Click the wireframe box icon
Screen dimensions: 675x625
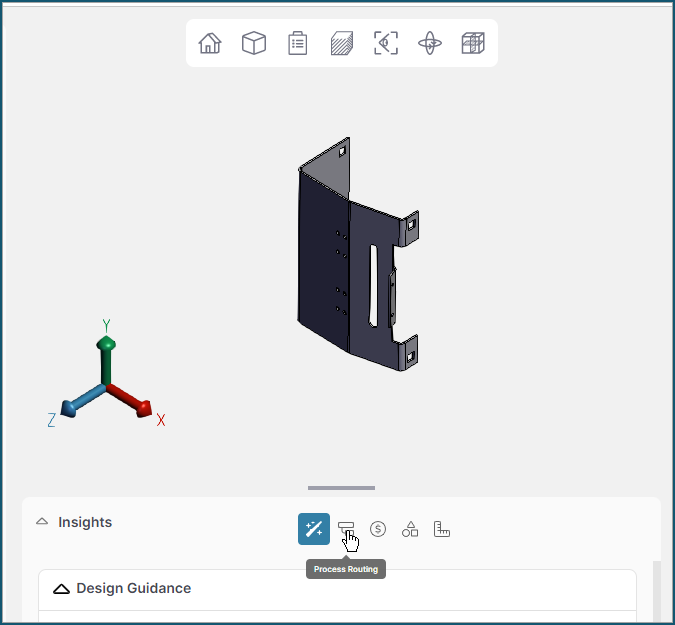(473, 43)
